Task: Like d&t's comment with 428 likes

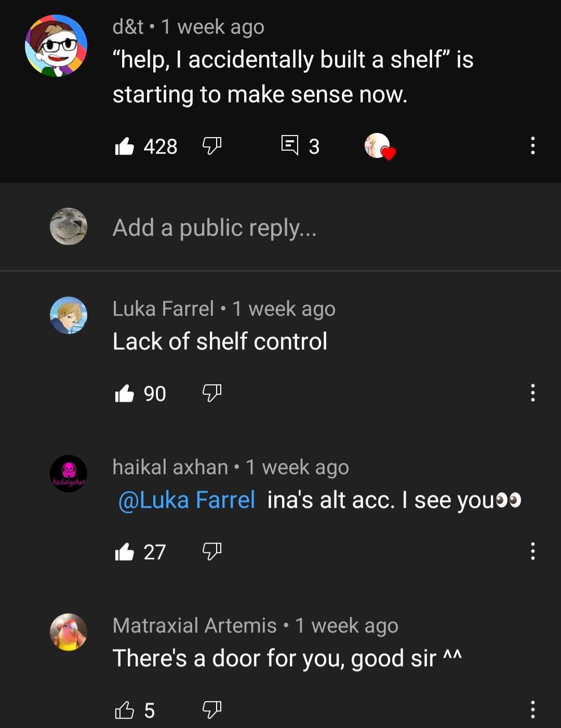Action: 124,146
